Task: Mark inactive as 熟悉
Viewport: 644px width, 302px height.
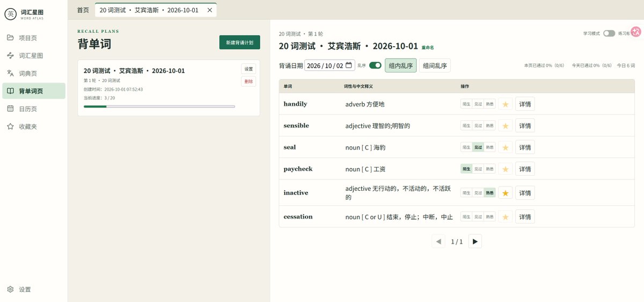Action: [x=489, y=193]
